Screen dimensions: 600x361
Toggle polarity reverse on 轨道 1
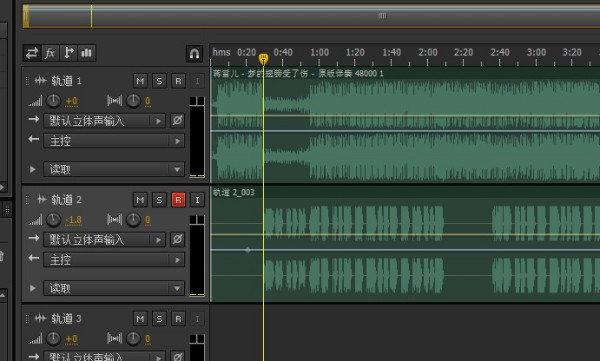tap(177, 121)
